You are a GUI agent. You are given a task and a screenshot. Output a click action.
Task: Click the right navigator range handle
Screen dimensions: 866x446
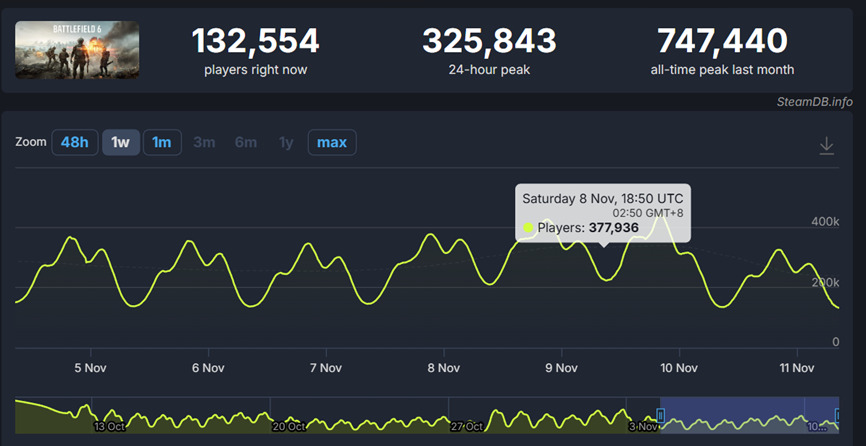[838, 415]
